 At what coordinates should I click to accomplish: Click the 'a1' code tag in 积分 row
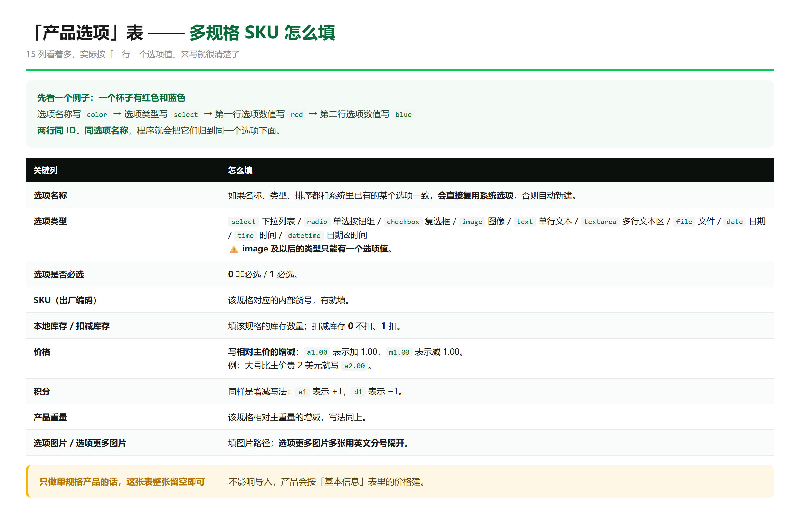pyautogui.click(x=302, y=392)
